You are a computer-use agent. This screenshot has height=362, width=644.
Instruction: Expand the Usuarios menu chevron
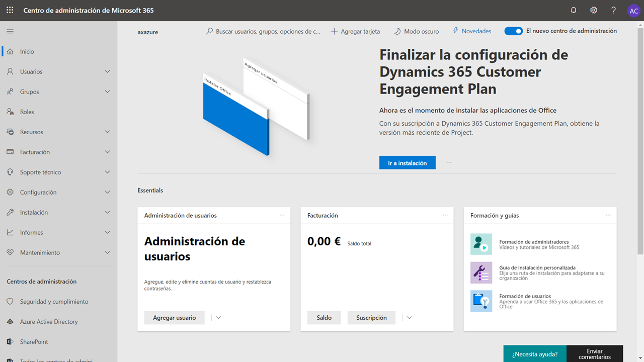pos(107,71)
